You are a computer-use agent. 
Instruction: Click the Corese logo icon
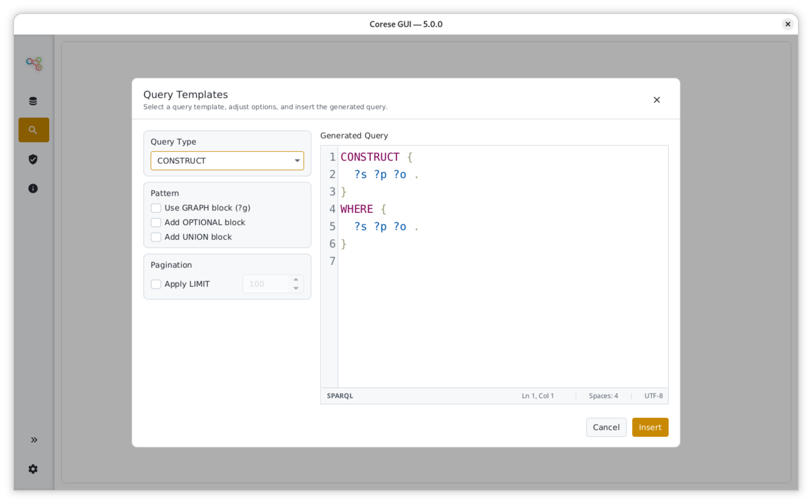click(34, 63)
